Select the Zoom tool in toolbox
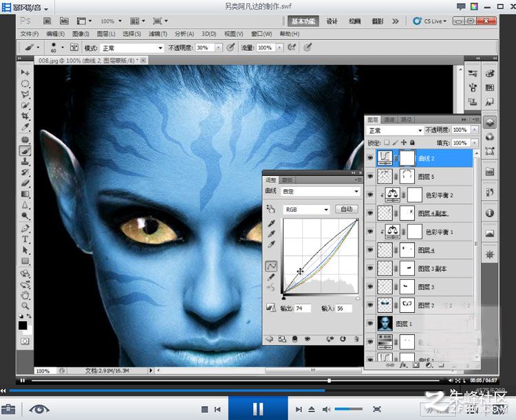The image size is (516, 420). (25, 306)
